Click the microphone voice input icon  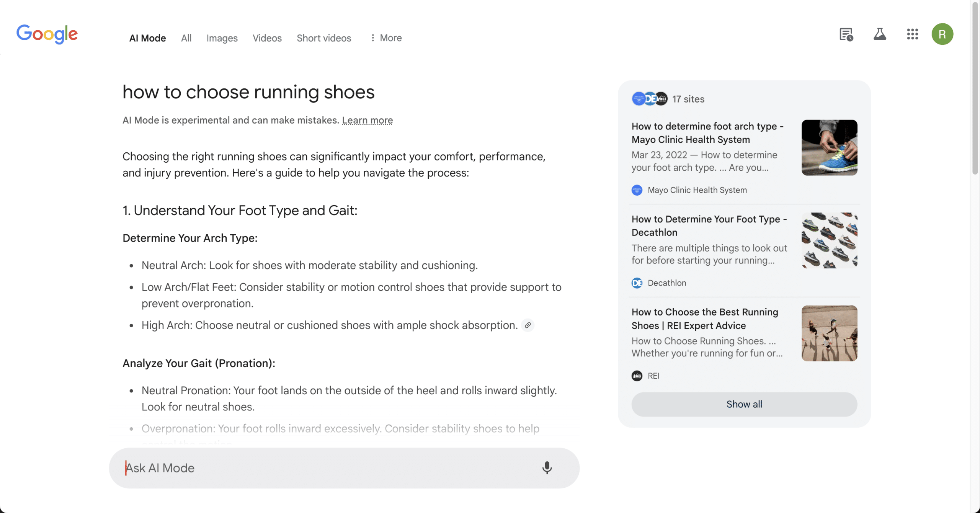pyautogui.click(x=547, y=468)
